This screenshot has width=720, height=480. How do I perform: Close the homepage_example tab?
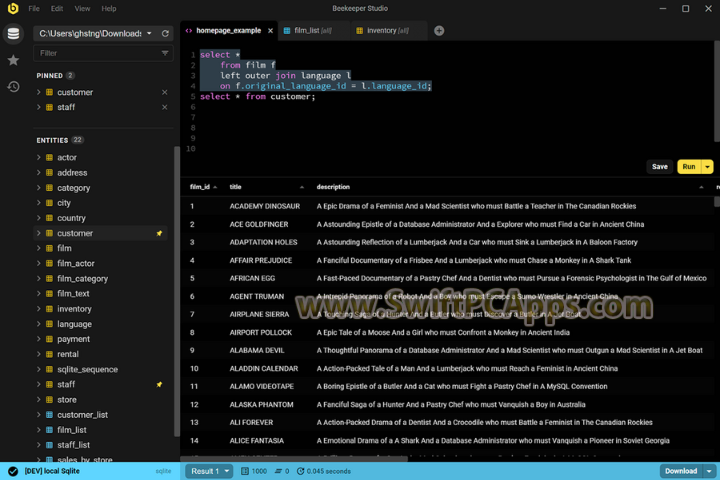pyautogui.click(x=270, y=31)
